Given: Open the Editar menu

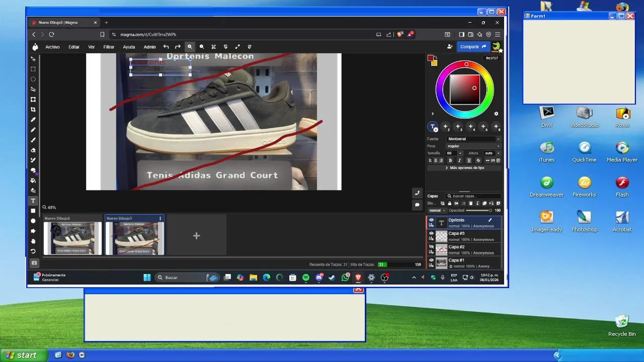Looking at the screenshot, I should (74, 47).
